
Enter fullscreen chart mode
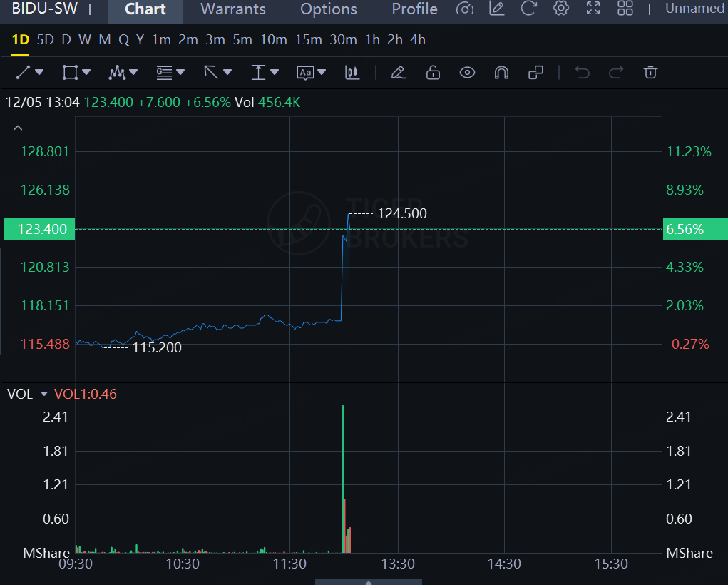pyautogui.click(x=593, y=9)
